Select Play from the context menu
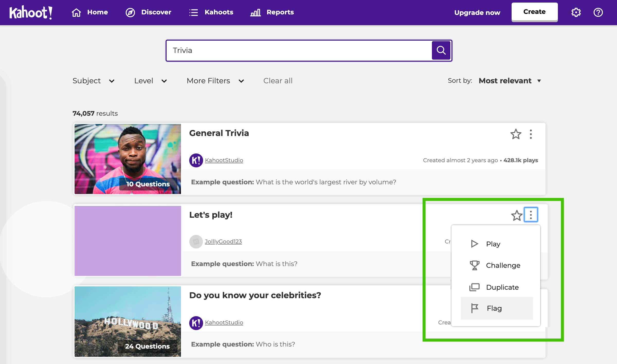 point(497,244)
